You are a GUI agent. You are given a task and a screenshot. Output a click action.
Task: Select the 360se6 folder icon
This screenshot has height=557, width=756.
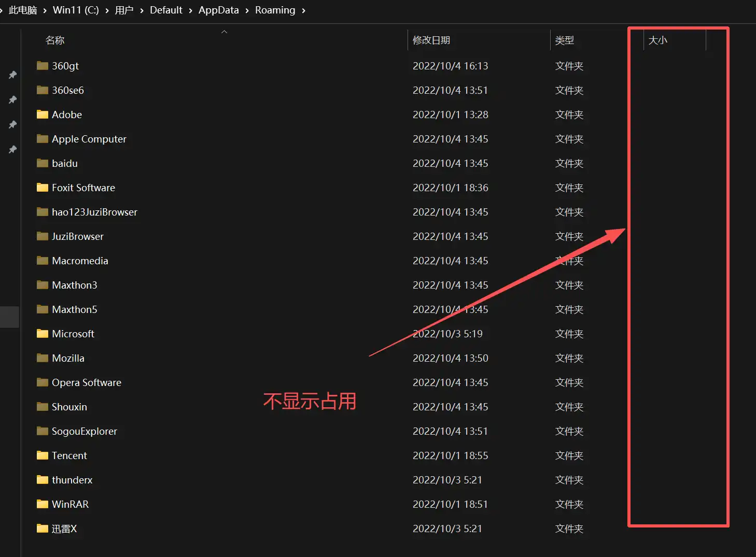(43, 90)
